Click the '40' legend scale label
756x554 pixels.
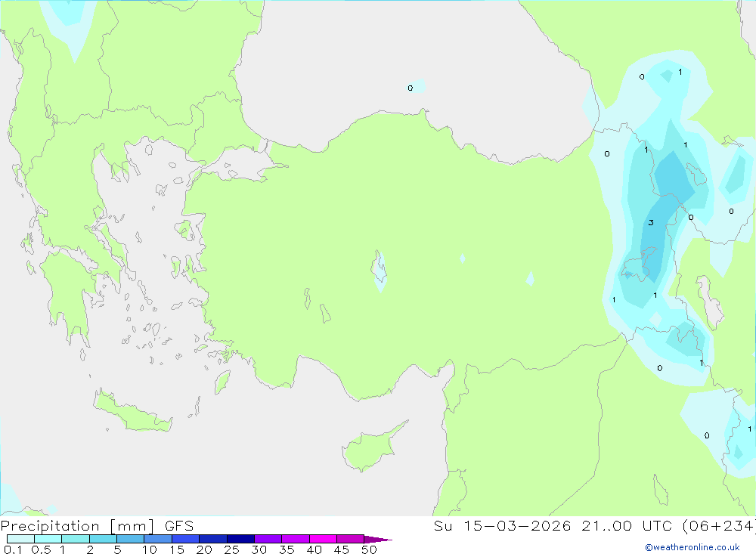click(314, 549)
